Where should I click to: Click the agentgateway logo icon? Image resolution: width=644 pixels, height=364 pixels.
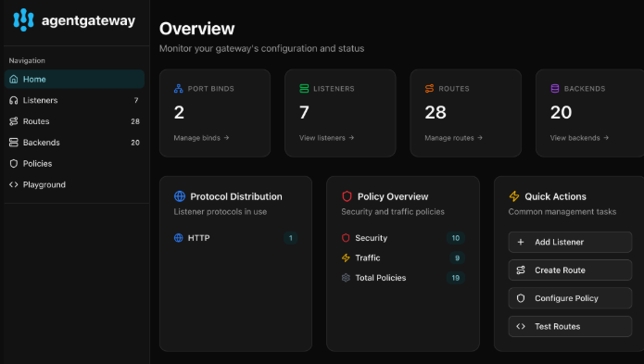click(x=23, y=19)
